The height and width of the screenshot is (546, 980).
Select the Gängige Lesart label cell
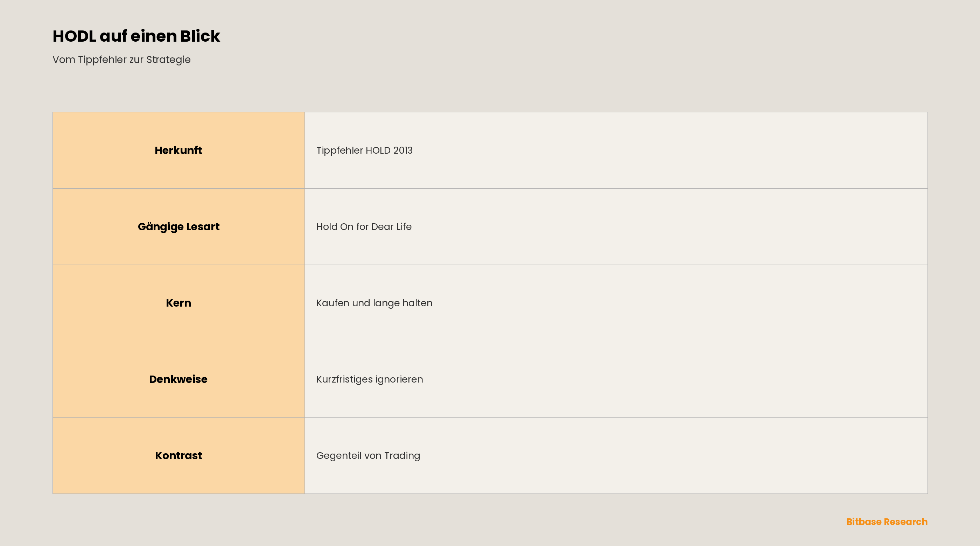pos(178,227)
